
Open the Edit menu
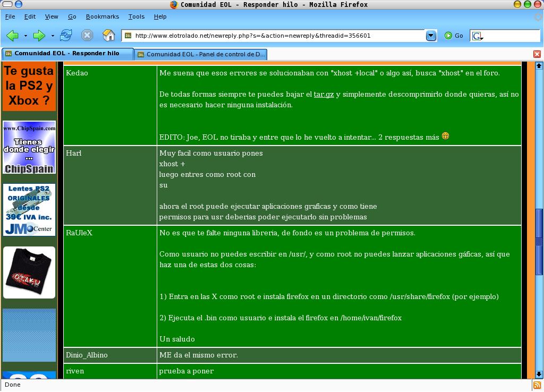[30, 16]
